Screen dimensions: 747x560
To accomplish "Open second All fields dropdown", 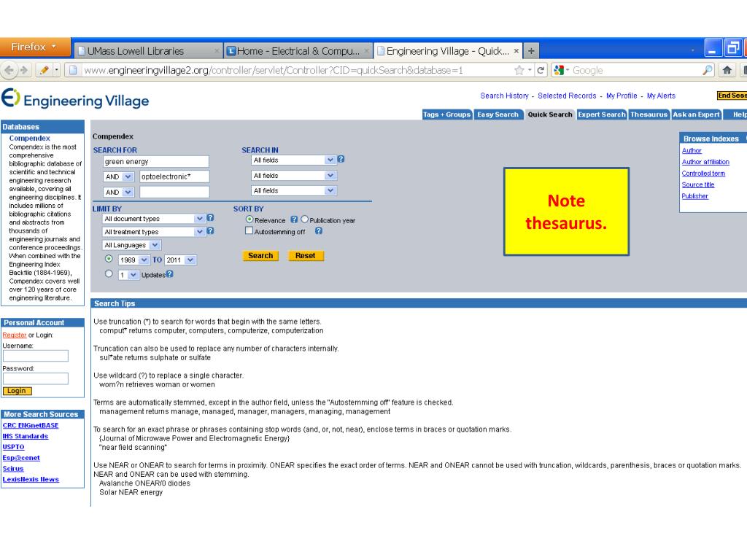I will pos(294,176).
